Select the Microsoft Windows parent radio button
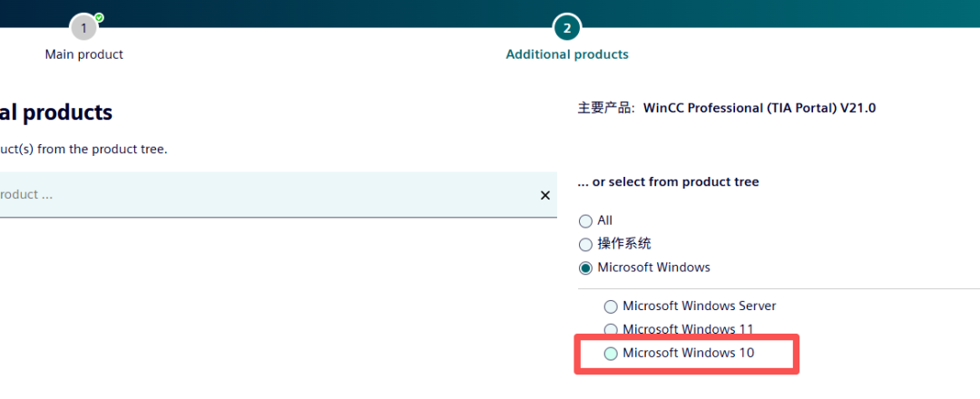980x399 pixels. pyautogui.click(x=585, y=268)
